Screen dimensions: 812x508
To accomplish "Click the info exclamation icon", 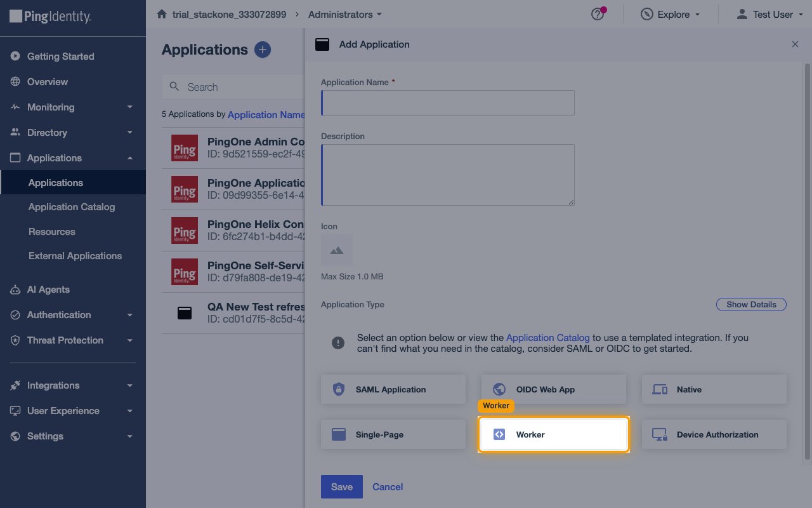I will click(x=338, y=343).
